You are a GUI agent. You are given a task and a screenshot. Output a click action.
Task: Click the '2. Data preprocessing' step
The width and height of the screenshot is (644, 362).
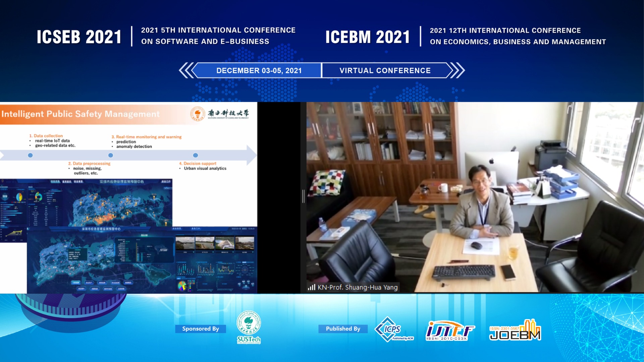point(89,164)
